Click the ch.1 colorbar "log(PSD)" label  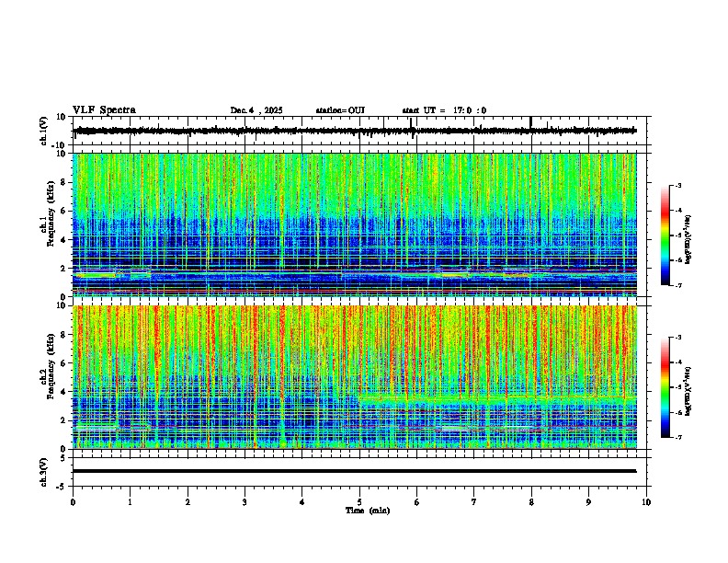point(688,239)
